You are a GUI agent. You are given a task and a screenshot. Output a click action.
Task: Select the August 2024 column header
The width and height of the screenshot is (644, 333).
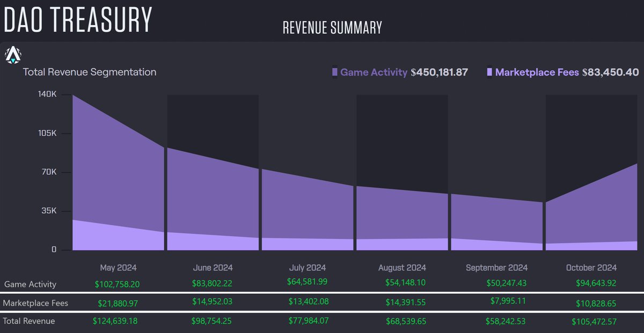(x=402, y=268)
